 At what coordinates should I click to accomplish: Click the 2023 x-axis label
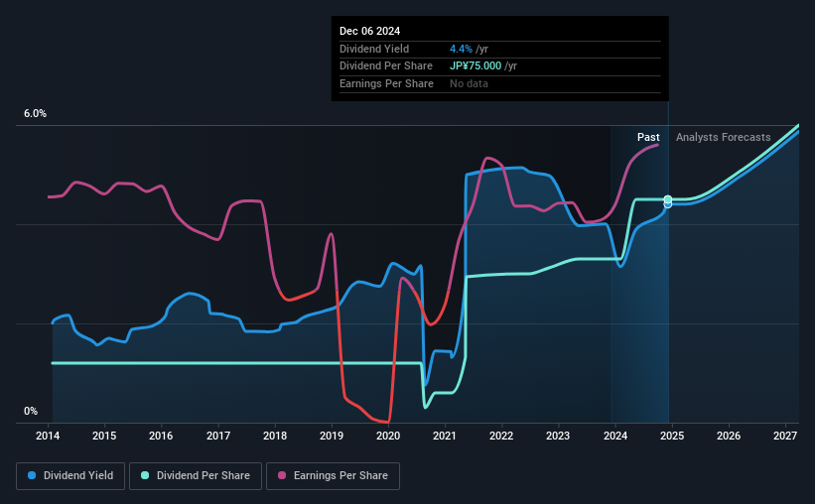(558, 436)
